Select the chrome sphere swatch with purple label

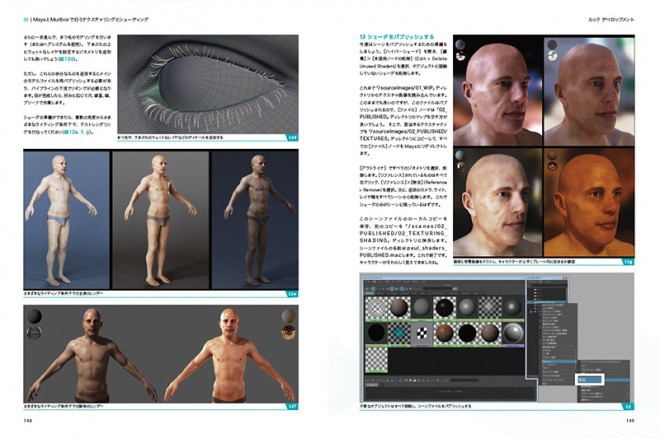pos(512,334)
